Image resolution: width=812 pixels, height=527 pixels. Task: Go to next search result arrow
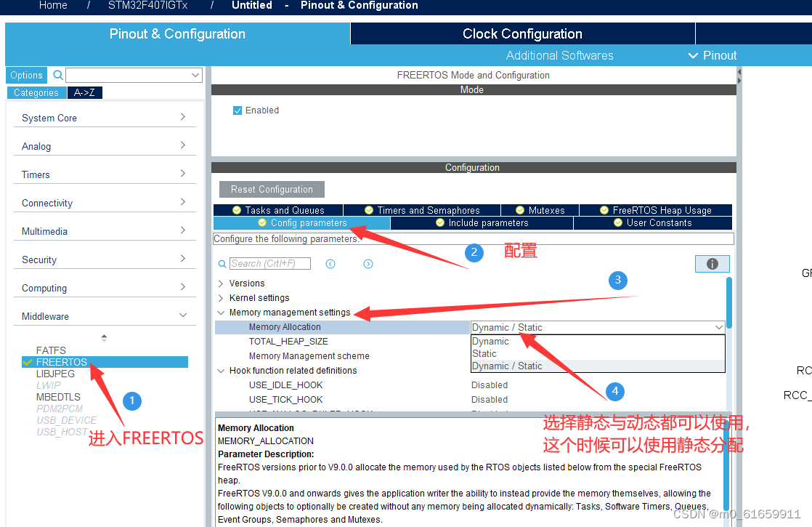[368, 264]
